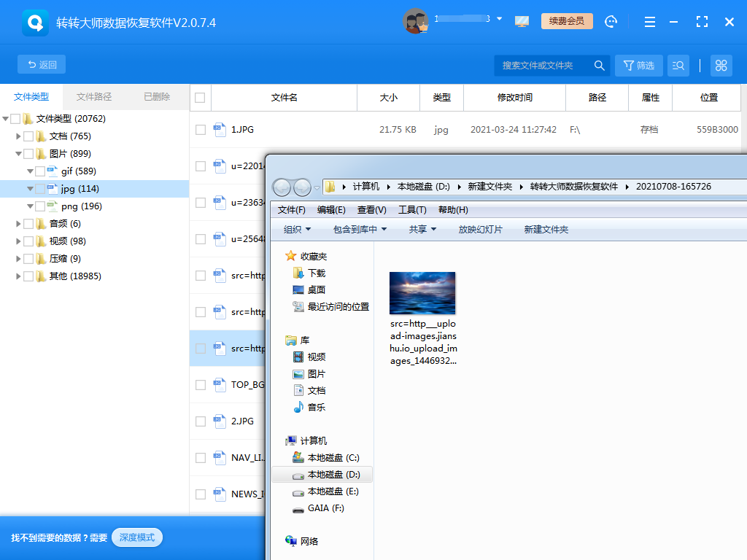This screenshot has height=560, width=747.
Task: Open the customer service headset icon
Action: [611, 22]
